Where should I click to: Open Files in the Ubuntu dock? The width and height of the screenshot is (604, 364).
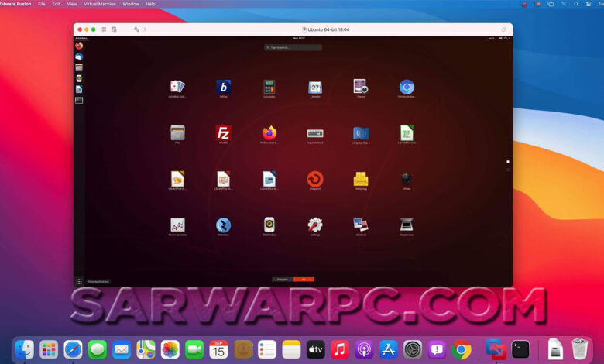tap(79, 68)
